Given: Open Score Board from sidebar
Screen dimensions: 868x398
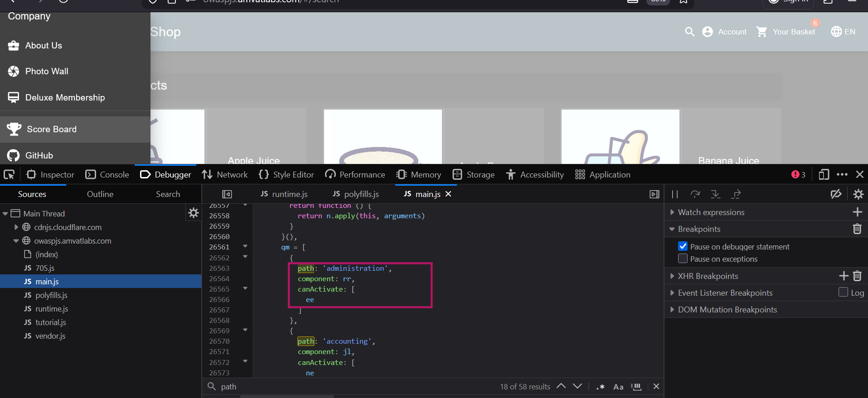Looking at the screenshot, I should (x=52, y=129).
